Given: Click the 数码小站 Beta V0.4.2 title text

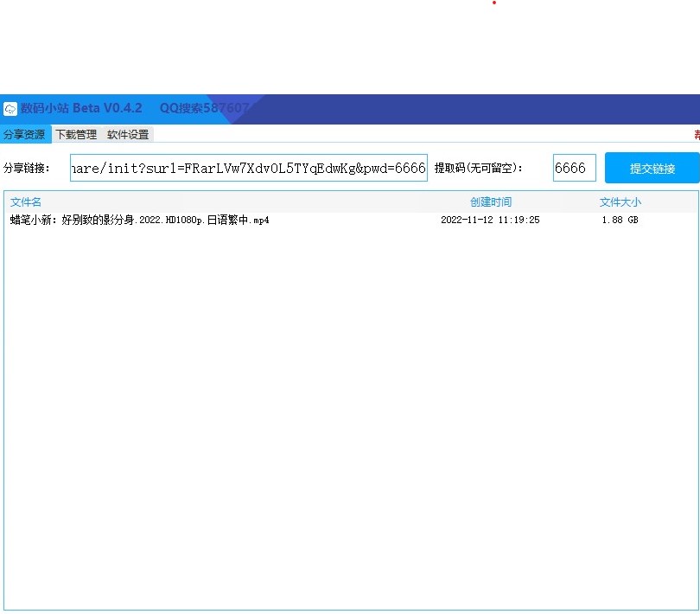Looking at the screenshot, I should (x=81, y=108).
